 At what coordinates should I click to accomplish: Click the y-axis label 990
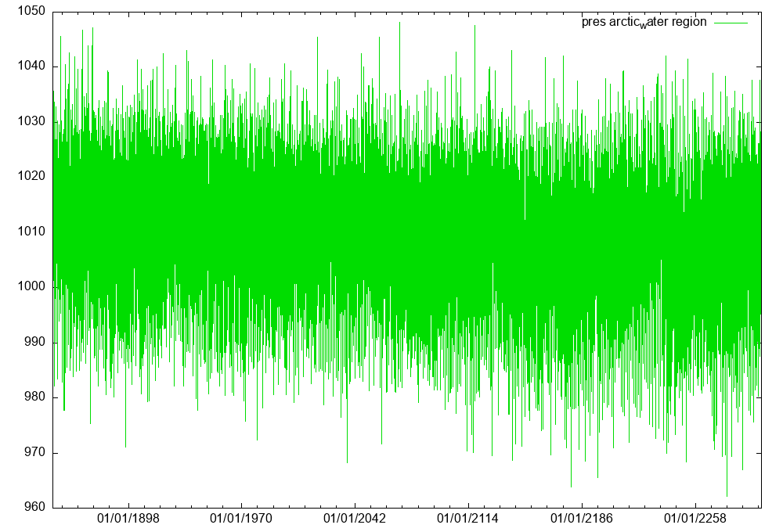34,342
